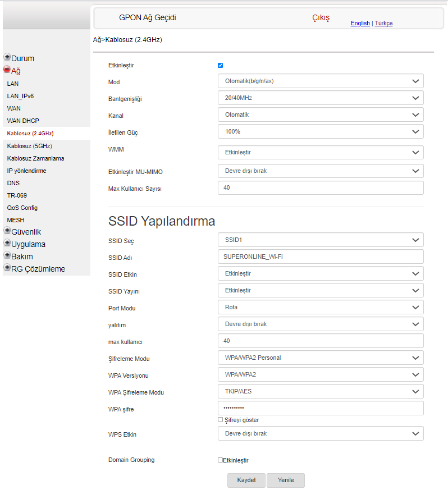Open the Mod dropdown
The width and height of the screenshot is (448, 490).
pos(320,81)
